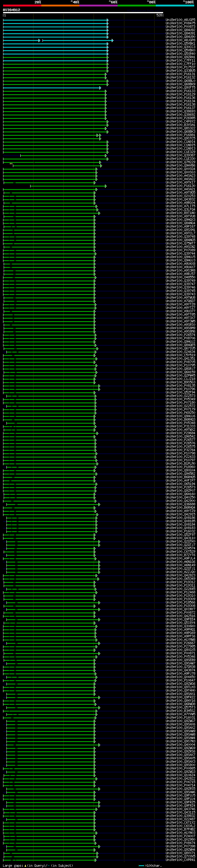This screenshot has width=197, height=868.
Task: Select UniRef100_P69250 label
Action: coord(180,413)
